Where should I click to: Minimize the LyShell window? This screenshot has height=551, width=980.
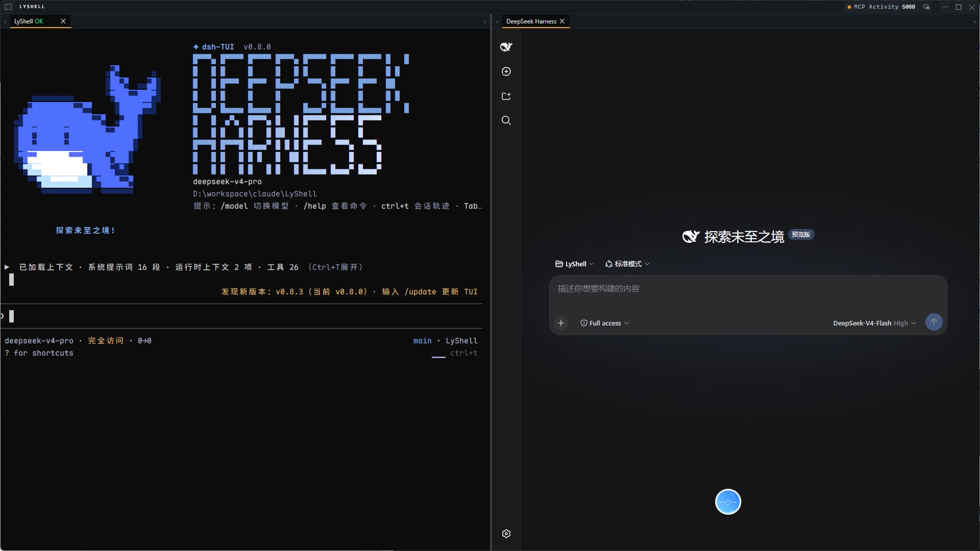[x=945, y=7]
